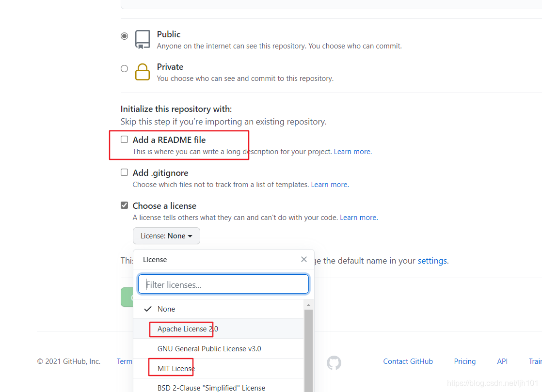542x392 pixels.
Task: Select the Public radio button
Action: tap(125, 36)
